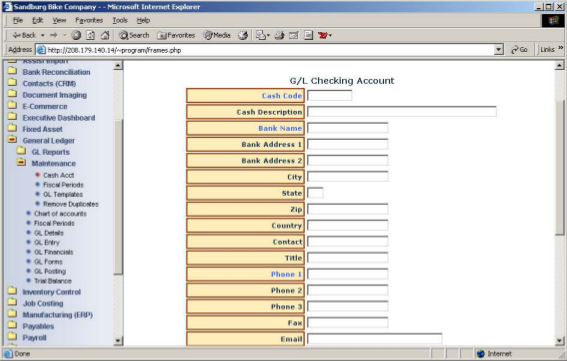
Task: Open the Favorites menu
Action: [89, 20]
